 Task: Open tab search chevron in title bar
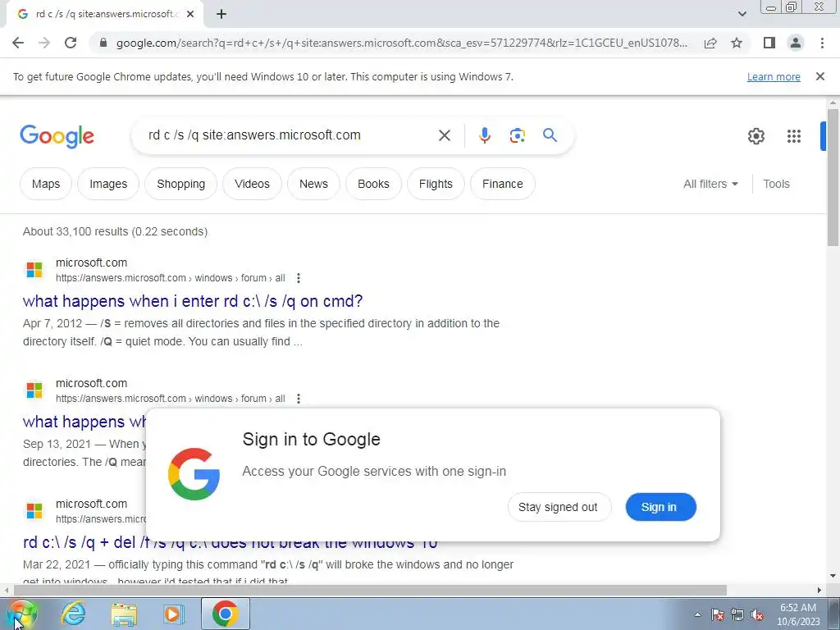742,14
